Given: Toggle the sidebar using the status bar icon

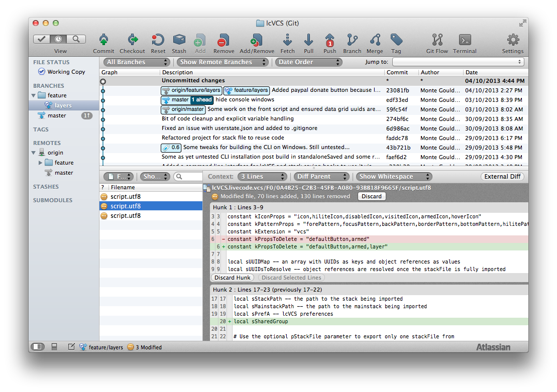Looking at the screenshot, I should click(x=37, y=347).
